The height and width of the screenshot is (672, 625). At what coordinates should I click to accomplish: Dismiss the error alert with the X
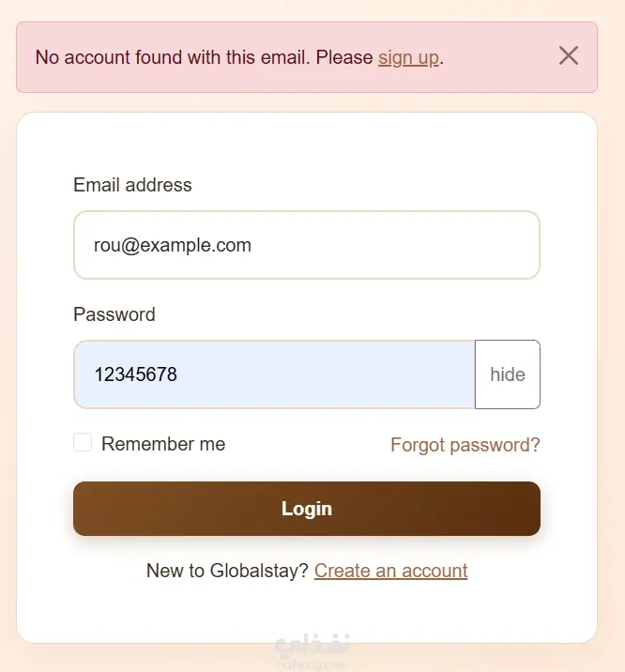click(568, 55)
